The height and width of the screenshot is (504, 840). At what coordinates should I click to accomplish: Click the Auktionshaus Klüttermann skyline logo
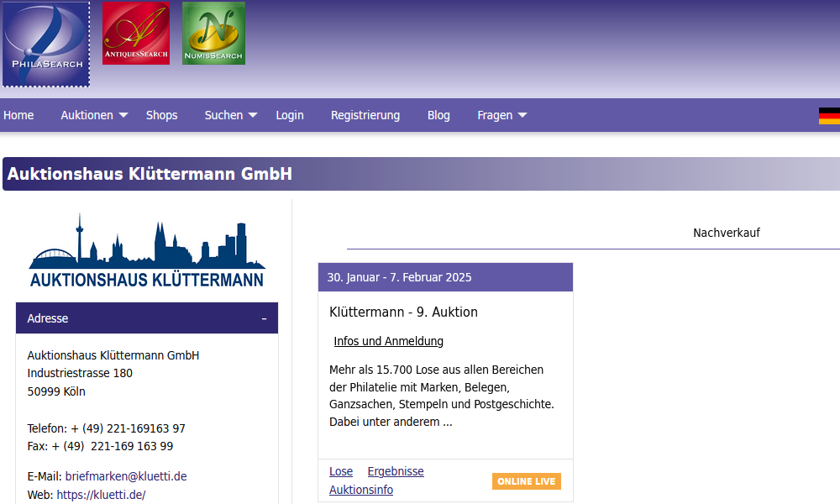point(147,250)
